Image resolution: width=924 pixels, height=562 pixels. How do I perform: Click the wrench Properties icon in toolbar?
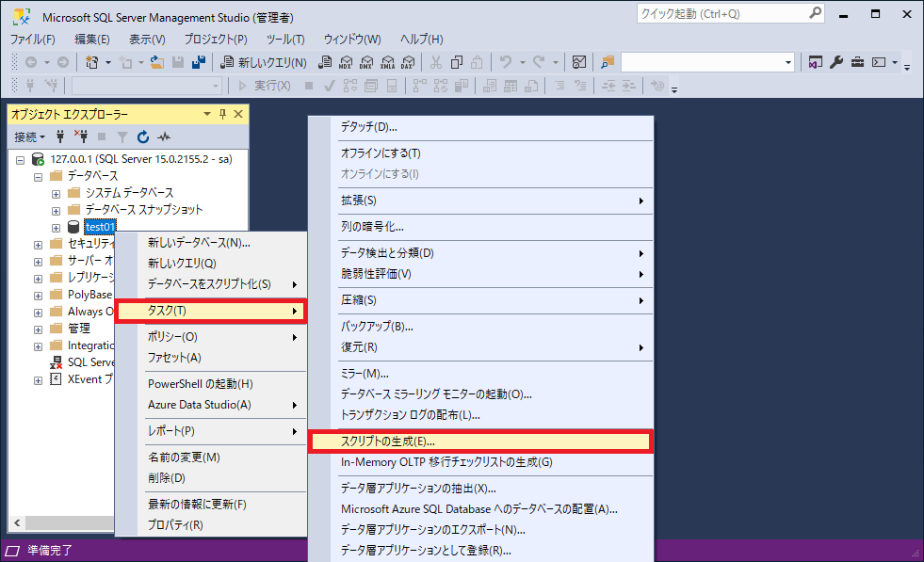click(x=836, y=62)
